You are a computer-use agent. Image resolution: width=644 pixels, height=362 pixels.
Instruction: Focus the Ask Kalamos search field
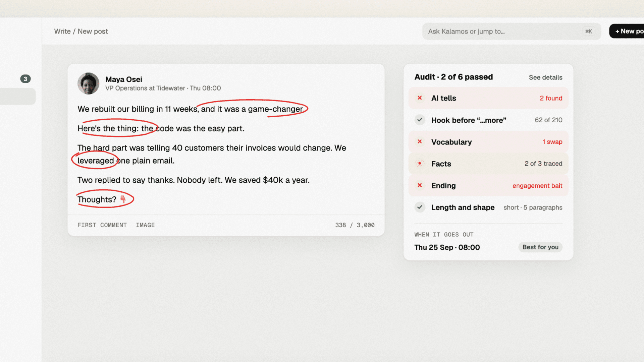pyautogui.click(x=512, y=31)
